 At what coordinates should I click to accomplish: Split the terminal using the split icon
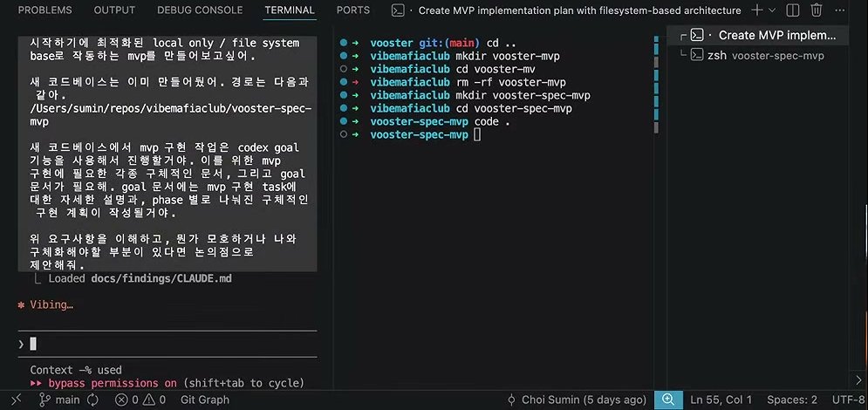(x=793, y=10)
